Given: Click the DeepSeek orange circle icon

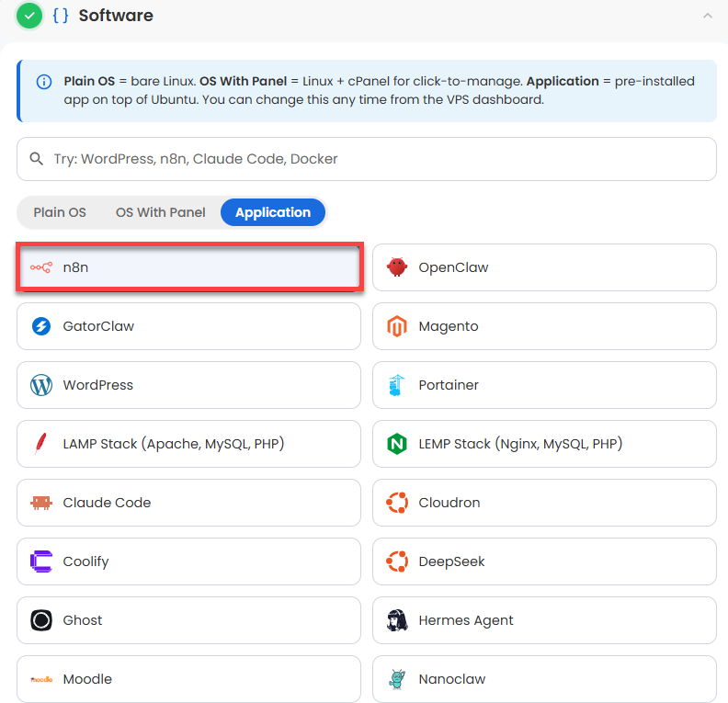Looking at the screenshot, I should tap(397, 561).
